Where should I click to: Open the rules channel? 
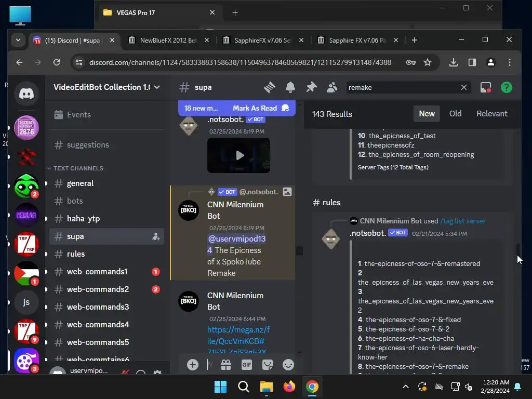click(x=107, y=254)
